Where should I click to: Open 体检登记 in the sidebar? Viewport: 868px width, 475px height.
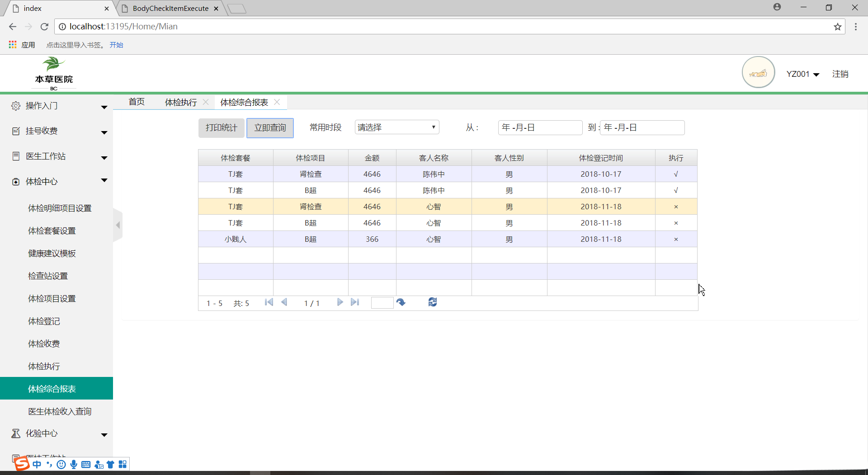(x=44, y=321)
